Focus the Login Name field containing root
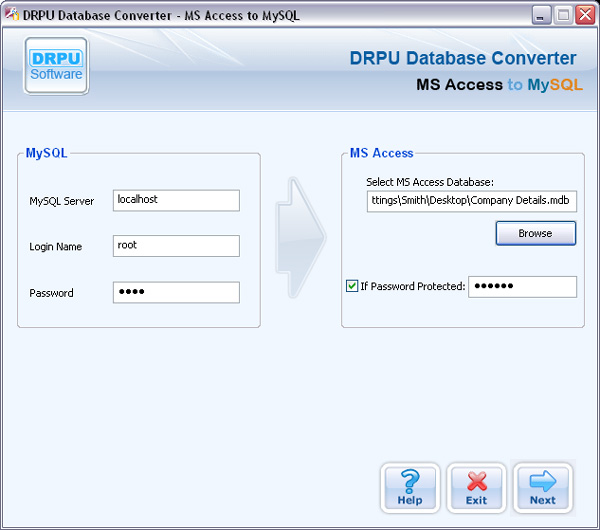This screenshot has height=530, width=600. [x=176, y=246]
